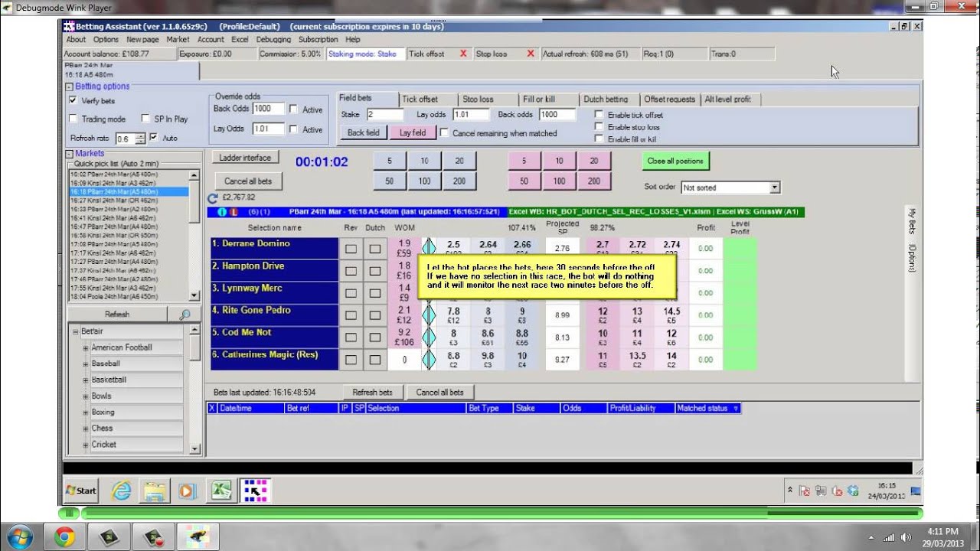
Task: Check the Enable stop loss box
Action: 599,127
